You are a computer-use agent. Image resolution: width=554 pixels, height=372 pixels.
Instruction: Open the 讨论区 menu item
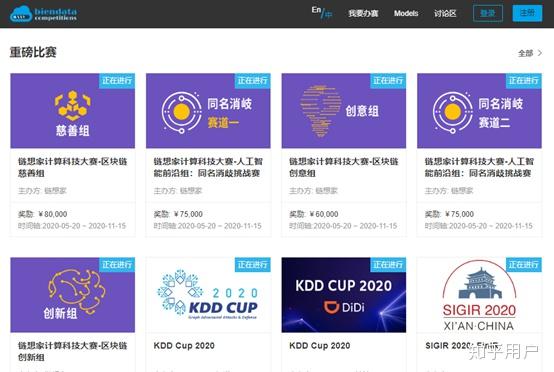[x=445, y=13]
